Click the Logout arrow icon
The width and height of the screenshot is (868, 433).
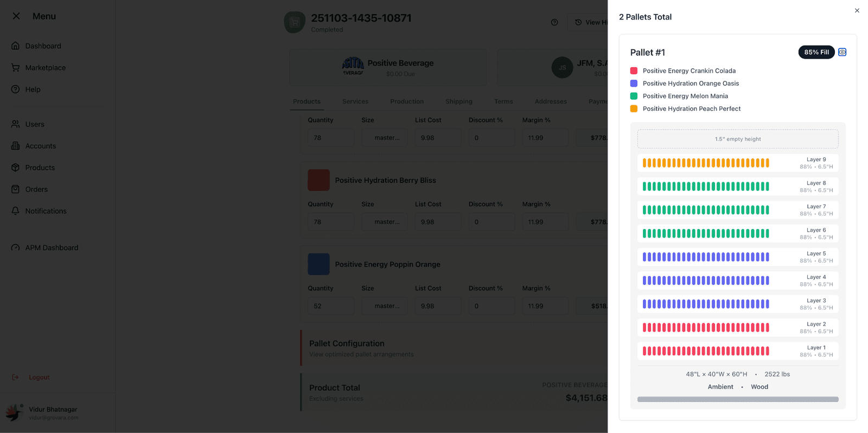15,377
